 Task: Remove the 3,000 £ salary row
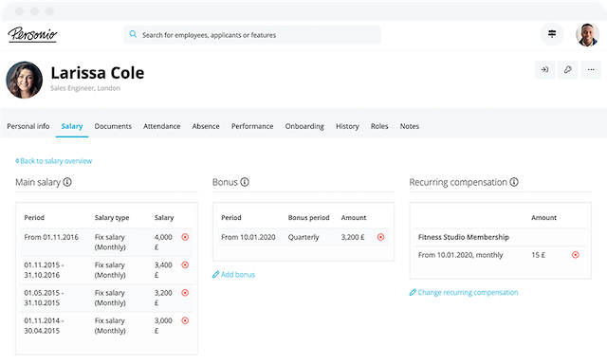point(185,320)
